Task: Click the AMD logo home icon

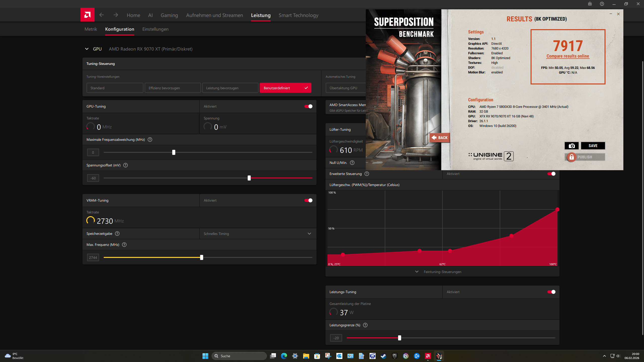Action: pyautogui.click(x=87, y=15)
